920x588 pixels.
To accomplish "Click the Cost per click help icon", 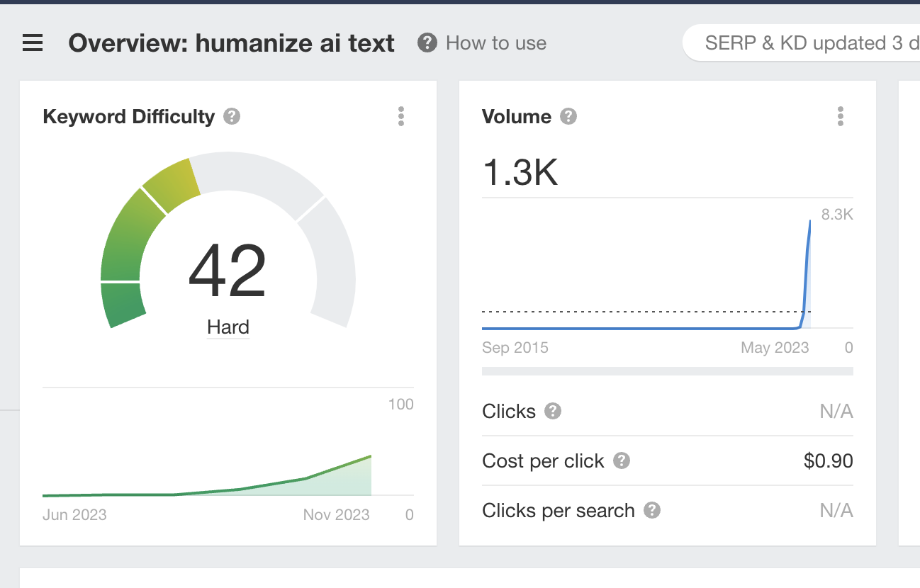I will [622, 461].
